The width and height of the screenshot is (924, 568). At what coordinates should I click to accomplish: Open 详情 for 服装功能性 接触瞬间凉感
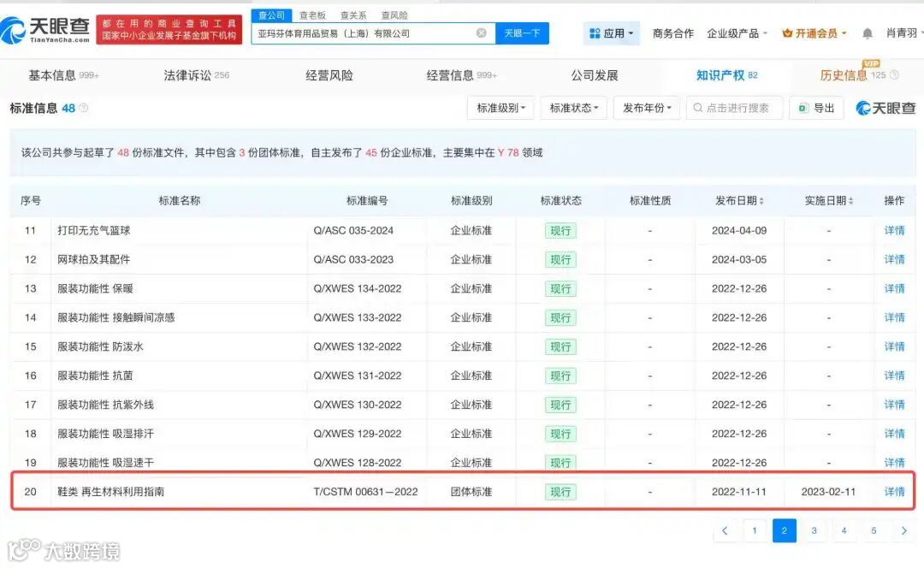(x=894, y=317)
